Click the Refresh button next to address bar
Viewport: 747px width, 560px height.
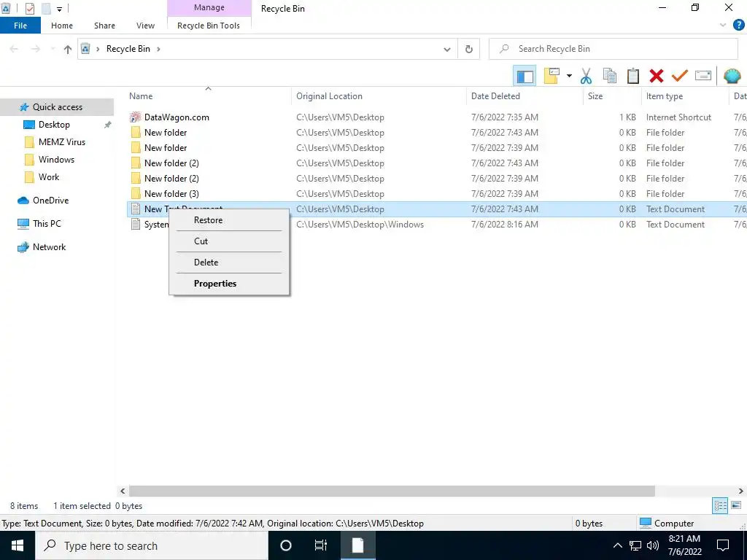pyautogui.click(x=469, y=49)
